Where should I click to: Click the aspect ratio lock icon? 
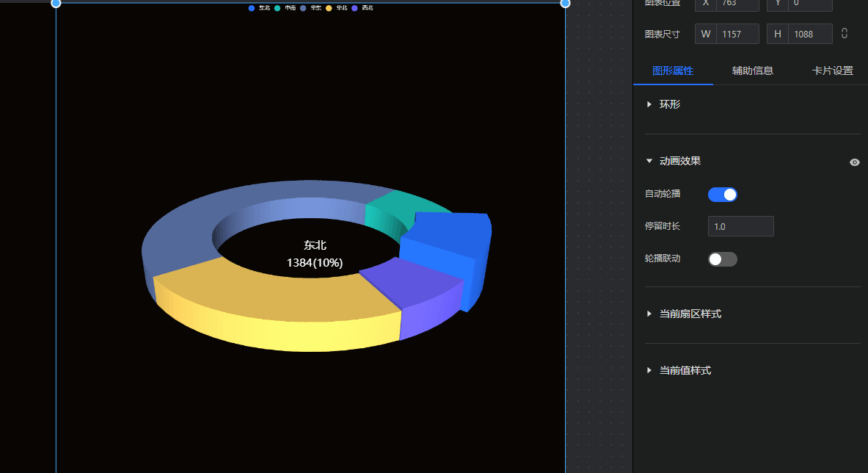(845, 34)
